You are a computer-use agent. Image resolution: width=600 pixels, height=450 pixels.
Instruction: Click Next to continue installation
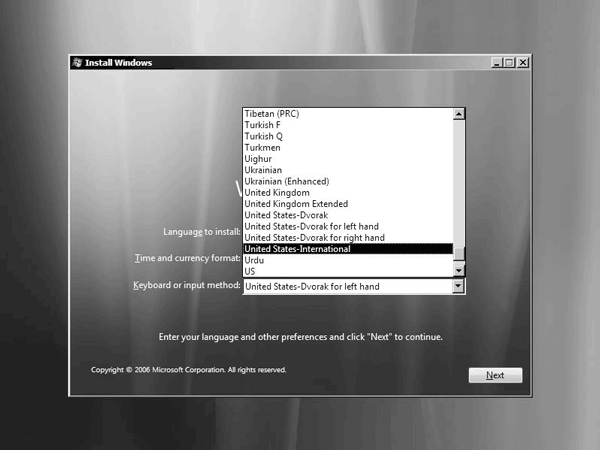point(495,375)
